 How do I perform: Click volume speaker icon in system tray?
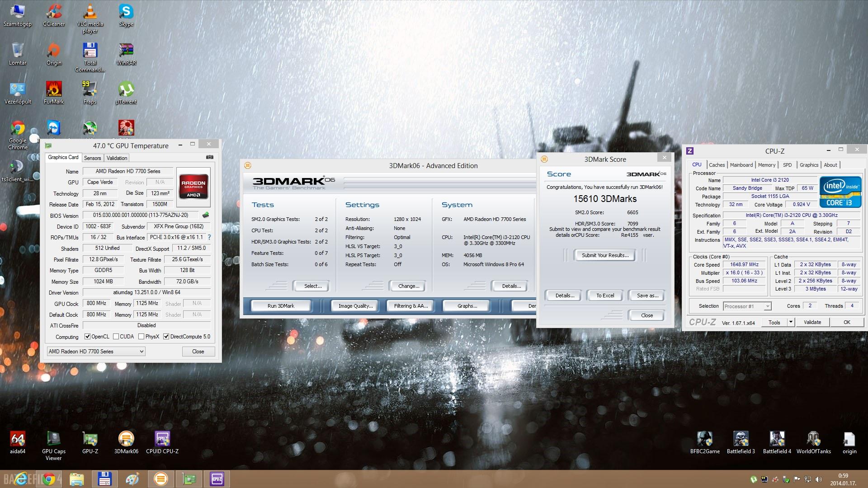click(x=819, y=479)
